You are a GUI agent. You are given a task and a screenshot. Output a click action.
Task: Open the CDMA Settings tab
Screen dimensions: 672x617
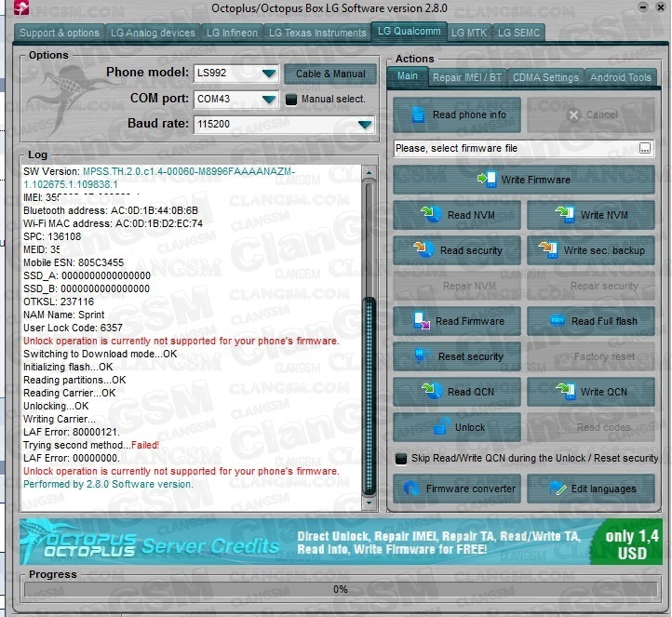pos(545,77)
